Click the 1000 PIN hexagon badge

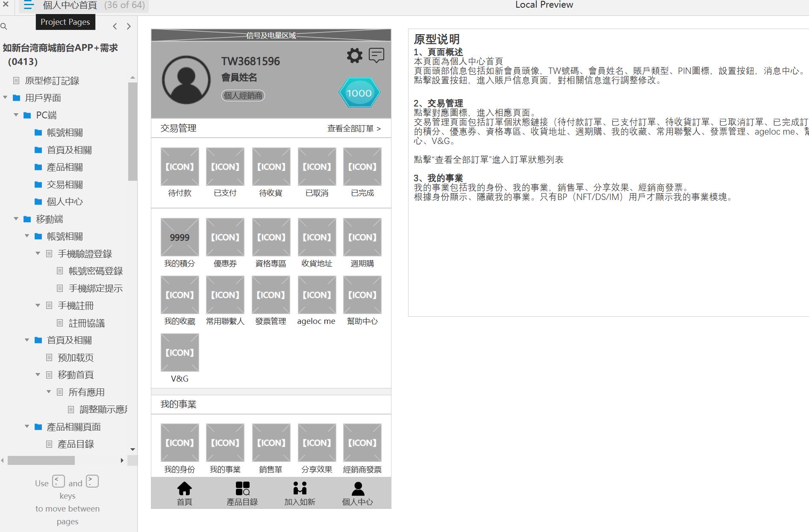[x=359, y=93]
